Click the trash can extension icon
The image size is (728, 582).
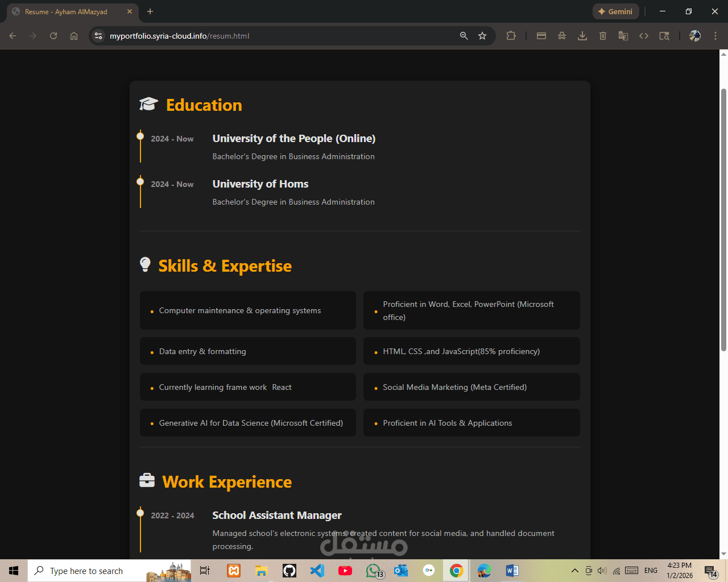(x=603, y=36)
